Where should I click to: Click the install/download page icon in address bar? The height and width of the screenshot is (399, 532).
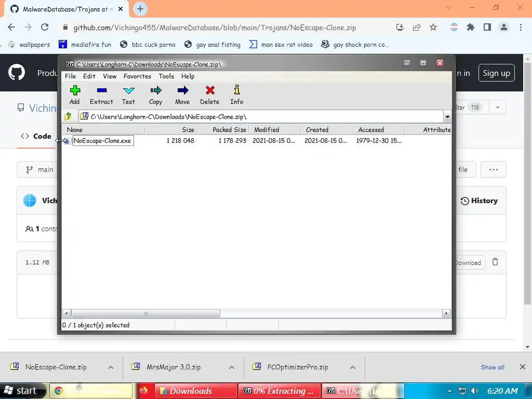point(400,27)
